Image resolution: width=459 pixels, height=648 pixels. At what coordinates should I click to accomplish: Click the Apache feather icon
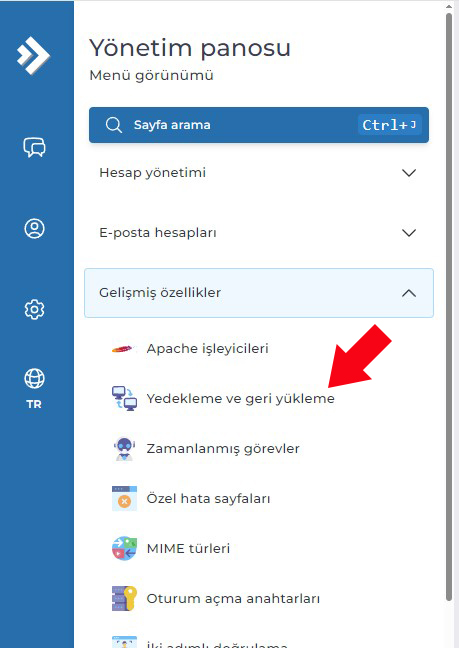pyautogui.click(x=124, y=349)
